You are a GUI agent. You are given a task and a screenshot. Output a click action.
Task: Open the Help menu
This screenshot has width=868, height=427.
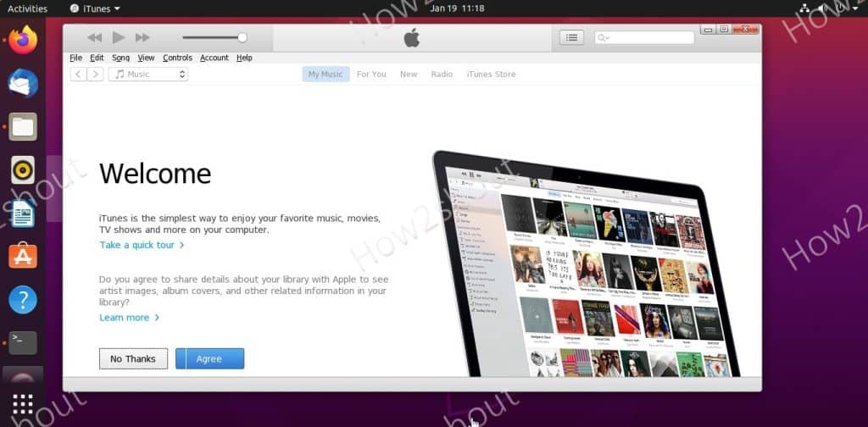tap(244, 58)
